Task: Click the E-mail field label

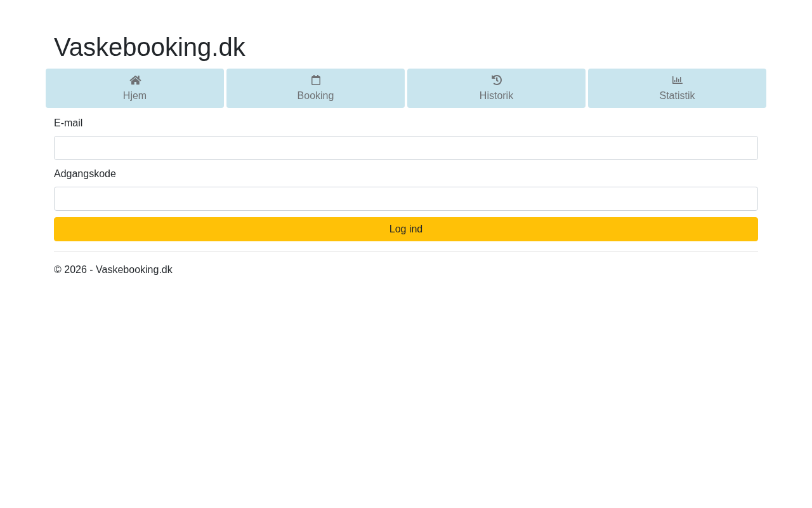Action: (x=69, y=123)
